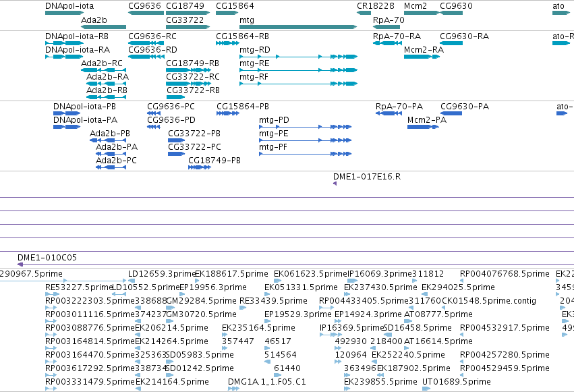Viewport: 574px width, 392px height.
Task: Select the CG15864 gene feature
Action: [227, 13]
